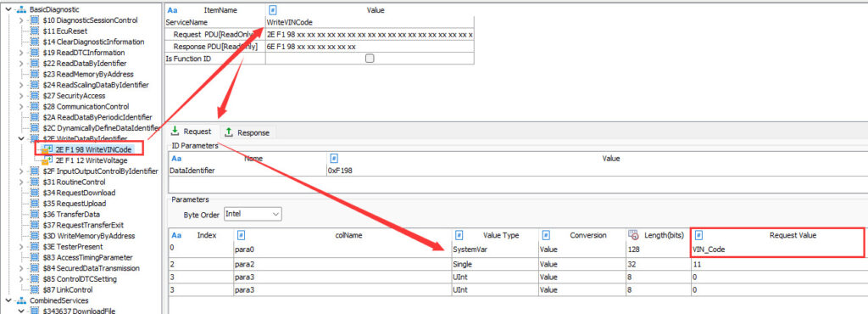Click the $37 RequestTransferExit service icon
Viewport: 868px width, 314px height.
(34, 226)
